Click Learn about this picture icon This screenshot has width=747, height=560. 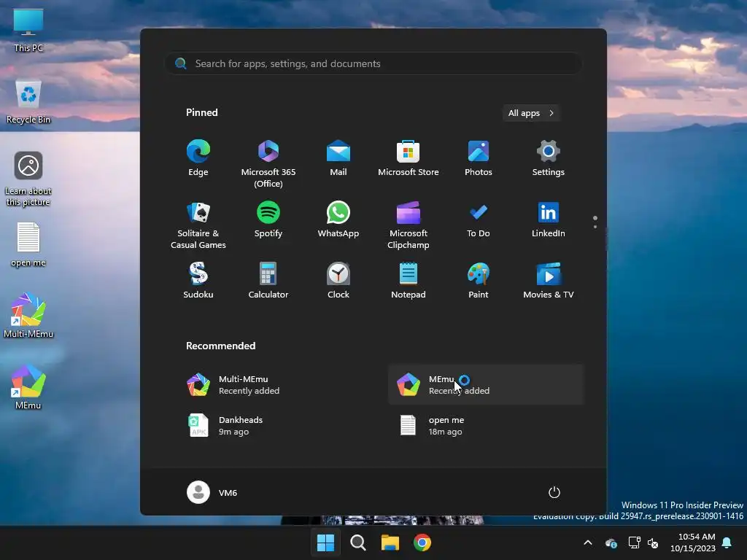click(x=28, y=179)
